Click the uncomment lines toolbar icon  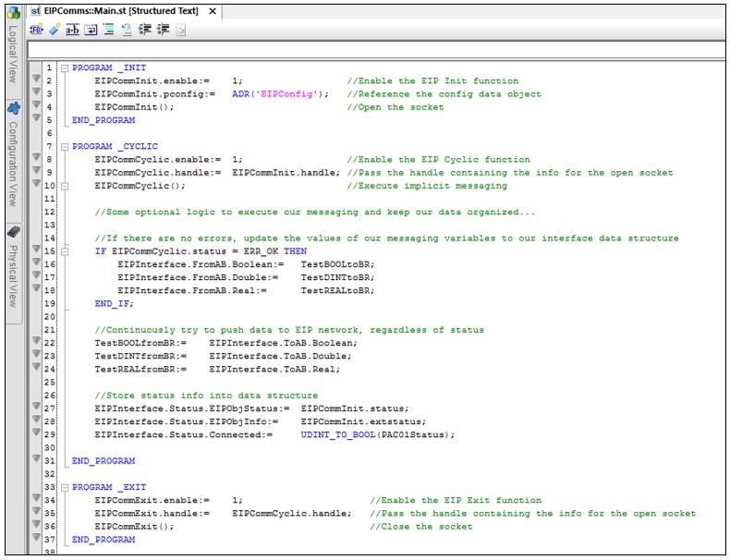[x=127, y=30]
